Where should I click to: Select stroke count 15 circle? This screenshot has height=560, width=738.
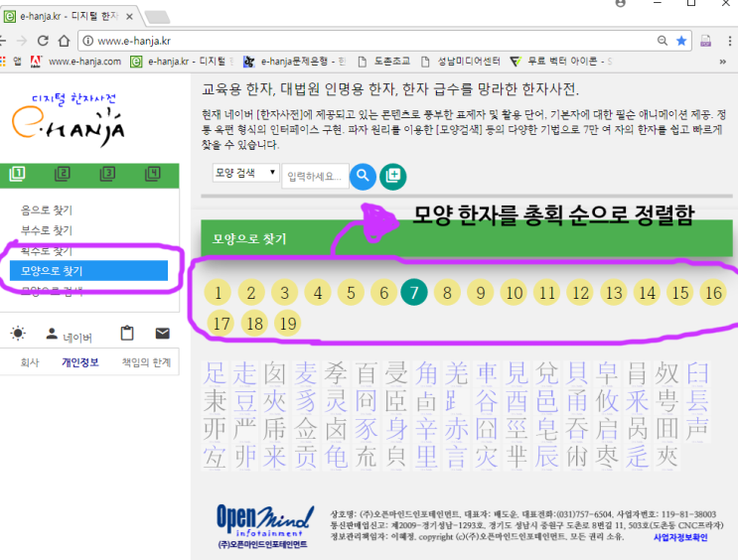pyautogui.click(x=680, y=292)
